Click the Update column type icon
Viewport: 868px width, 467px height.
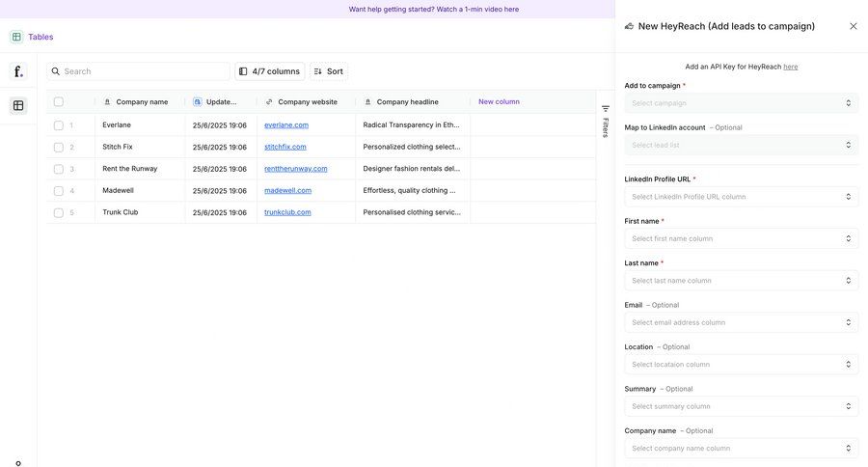[x=197, y=102]
